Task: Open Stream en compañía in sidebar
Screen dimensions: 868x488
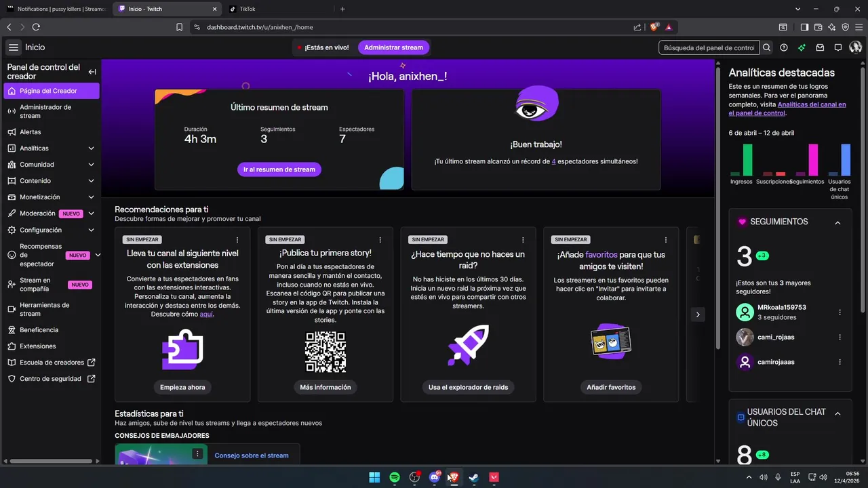Action: (52, 285)
